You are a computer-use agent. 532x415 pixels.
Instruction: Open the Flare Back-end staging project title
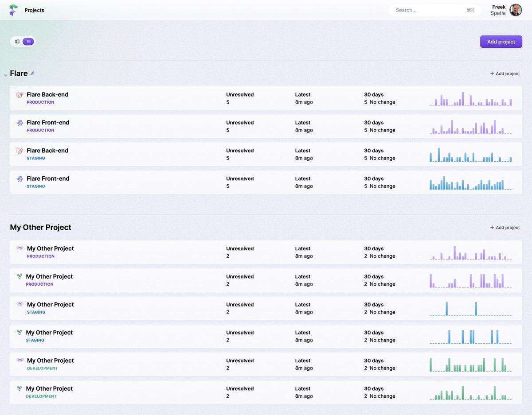(47, 151)
